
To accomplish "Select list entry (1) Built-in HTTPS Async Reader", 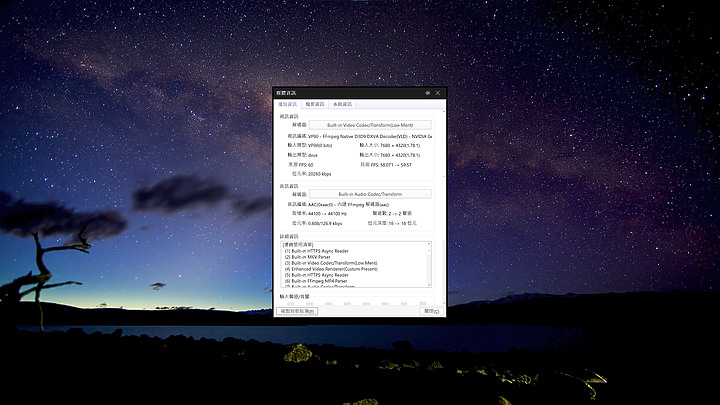I will (316, 251).
